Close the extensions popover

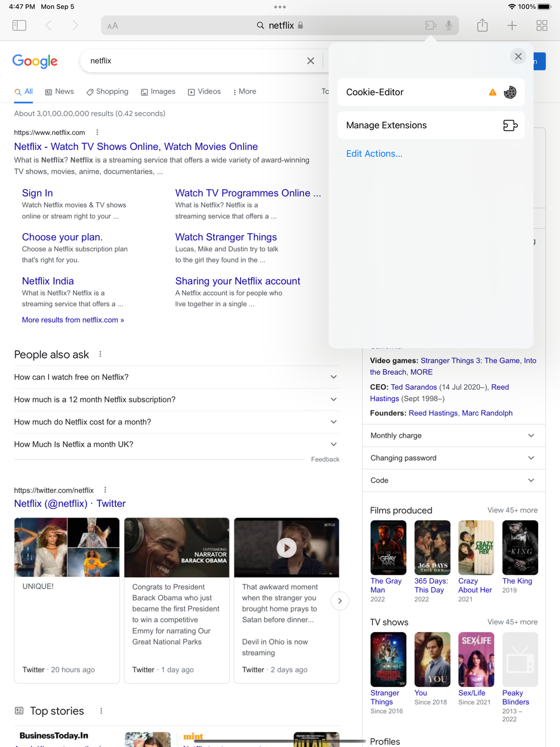pos(518,56)
